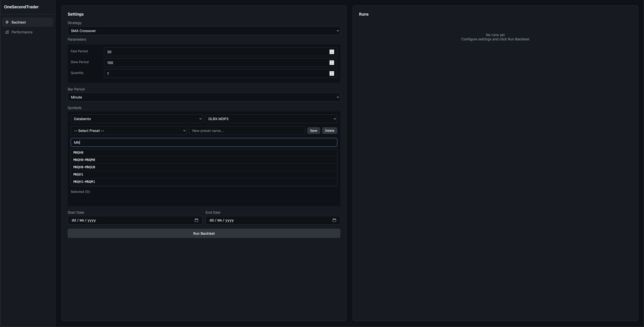Click the Slow Period stepper arrows

[332, 63]
